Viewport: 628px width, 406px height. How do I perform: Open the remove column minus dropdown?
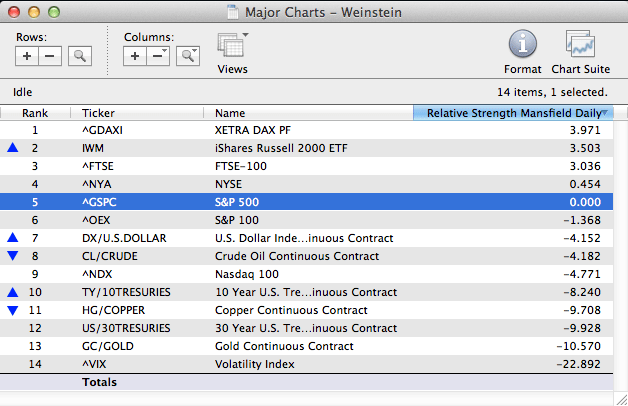tap(158, 56)
